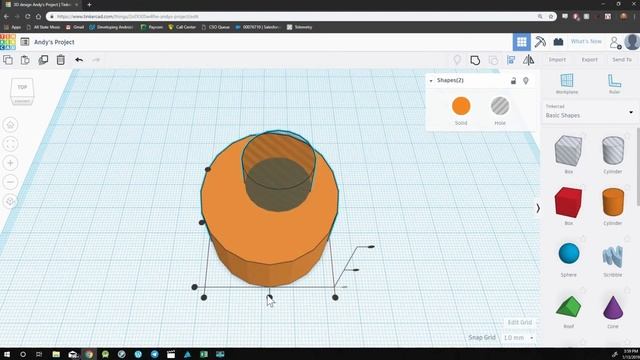Switch the orthographic/perspective view icon
Image resolution: width=640 pixels, height=360 pixels.
pos(11,201)
